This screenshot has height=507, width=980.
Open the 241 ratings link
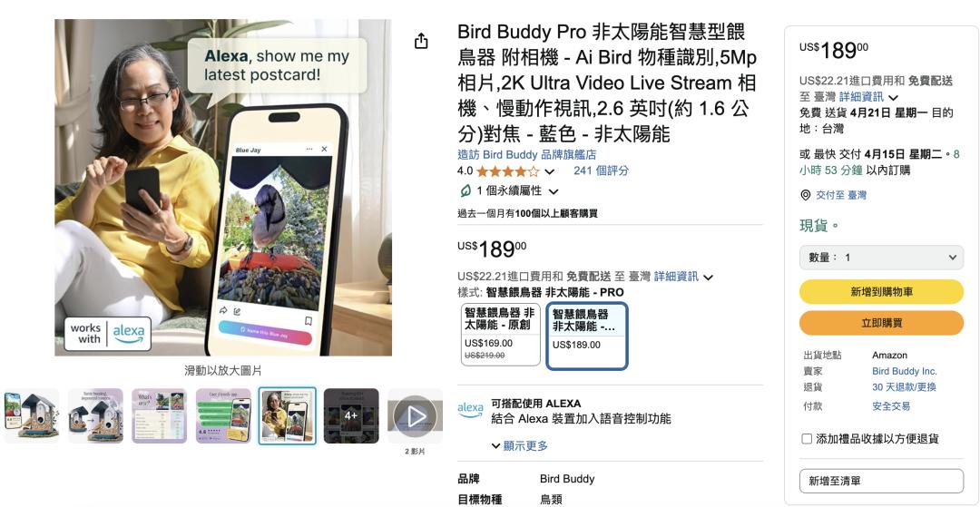pos(602,171)
